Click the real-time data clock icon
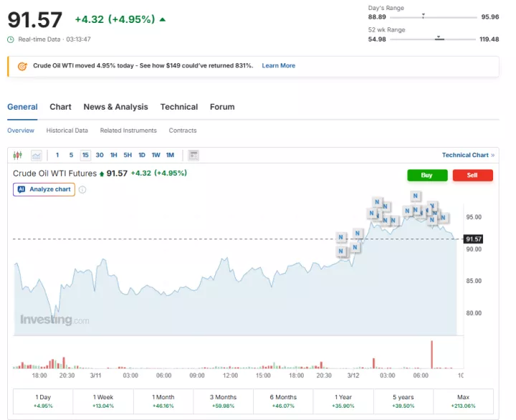Screen dimensions: 516x420 pyautogui.click(x=11, y=39)
